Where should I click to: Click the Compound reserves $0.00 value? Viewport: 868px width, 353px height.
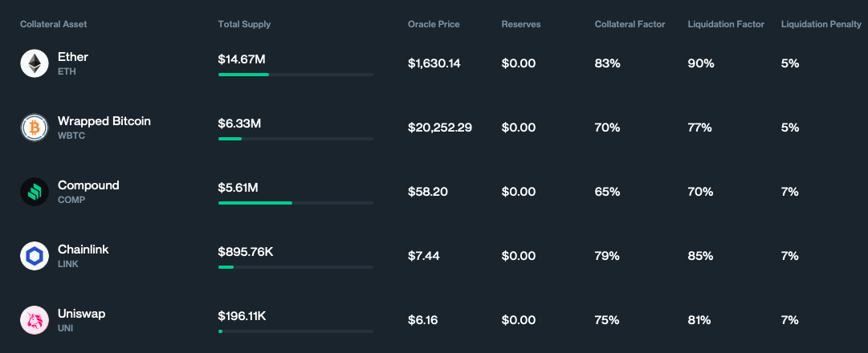click(x=519, y=192)
